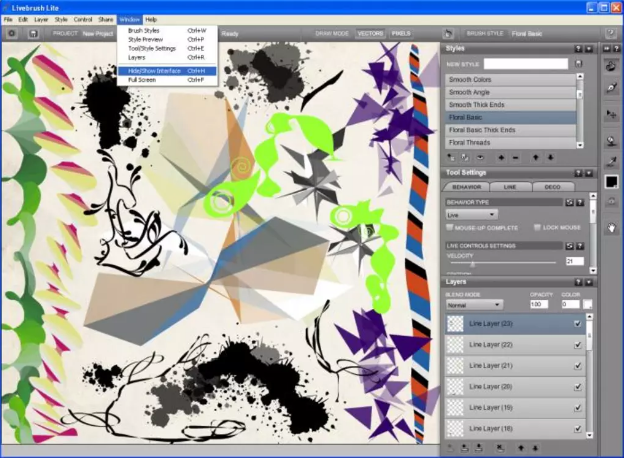The width and height of the screenshot is (624, 458).
Task: Switch draw mode to PIXELS
Action: (401, 34)
